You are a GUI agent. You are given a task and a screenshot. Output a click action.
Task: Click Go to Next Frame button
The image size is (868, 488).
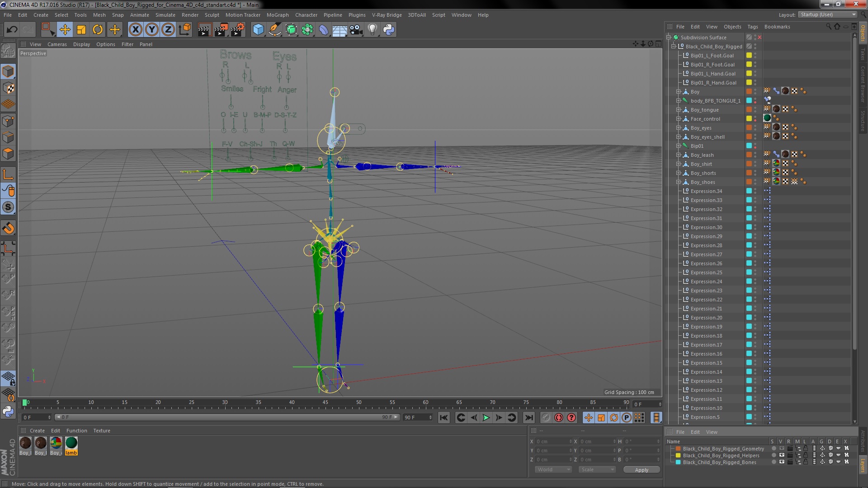tap(499, 418)
